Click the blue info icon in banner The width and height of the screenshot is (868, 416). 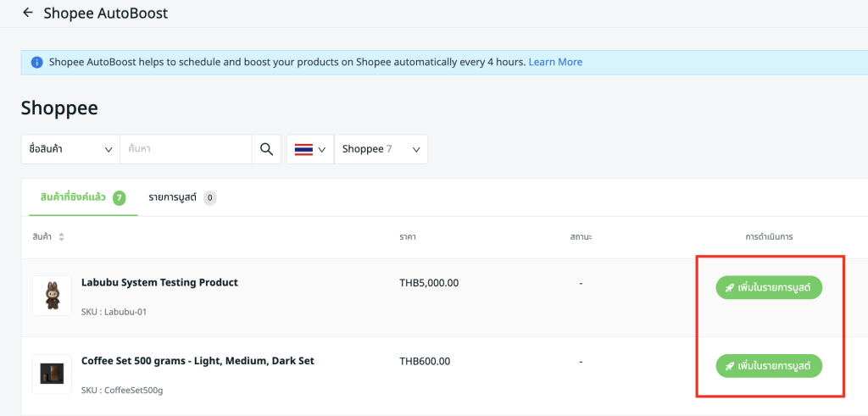(x=36, y=63)
